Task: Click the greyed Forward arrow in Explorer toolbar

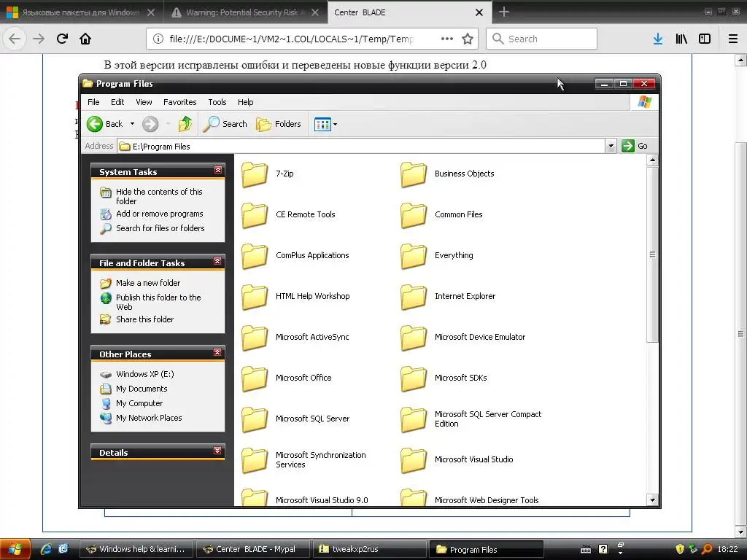Action: tap(150, 124)
